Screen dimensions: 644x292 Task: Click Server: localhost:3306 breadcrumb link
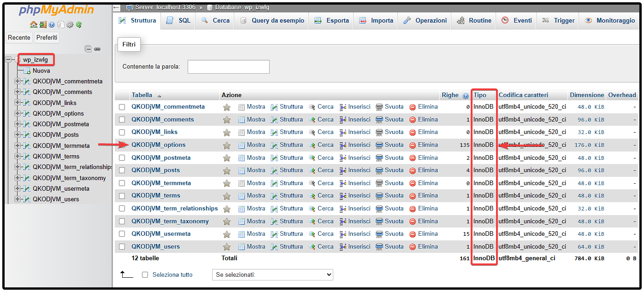165,8
